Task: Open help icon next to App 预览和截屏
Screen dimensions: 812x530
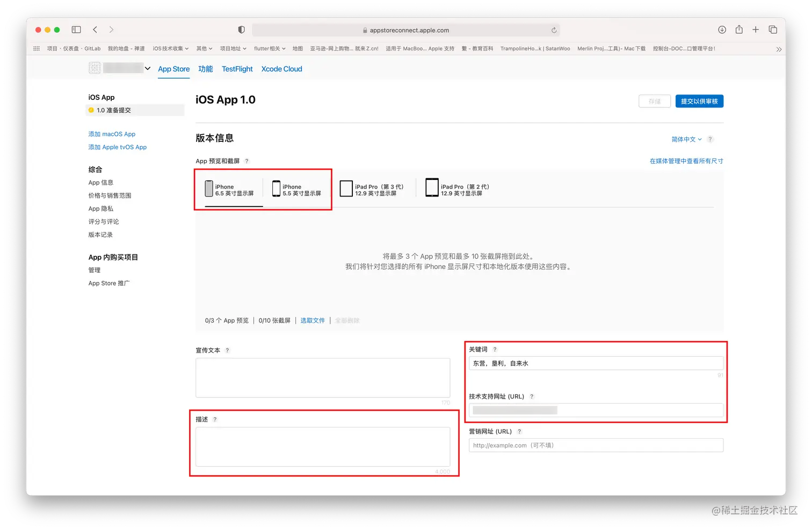Action: [x=247, y=161]
